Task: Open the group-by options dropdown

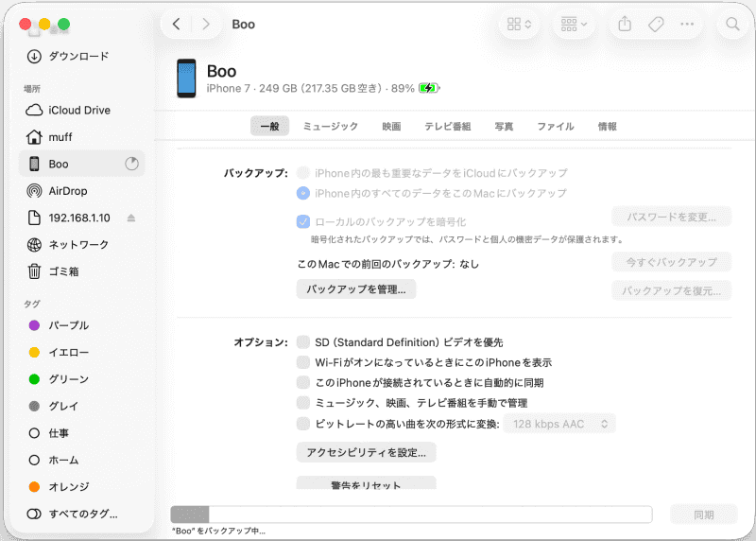Action: (x=574, y=25)
